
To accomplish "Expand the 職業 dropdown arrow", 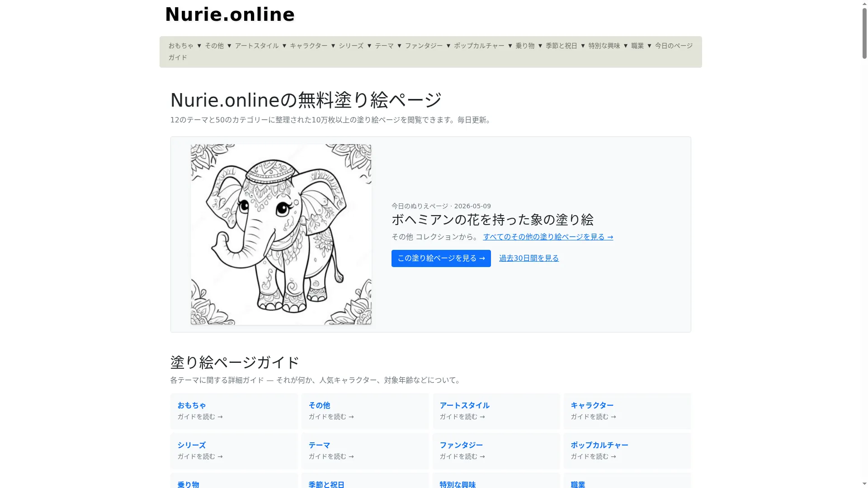I will click(x=649, y=46).
